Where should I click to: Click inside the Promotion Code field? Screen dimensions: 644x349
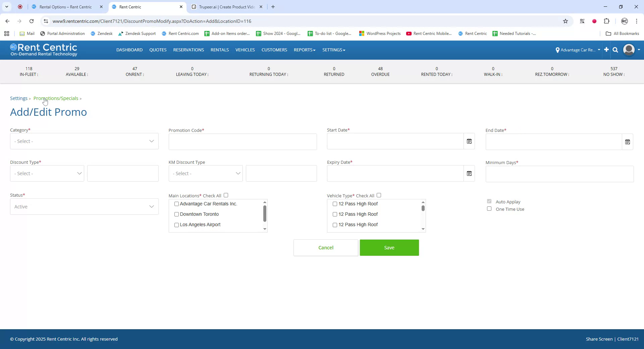(242, 142)
